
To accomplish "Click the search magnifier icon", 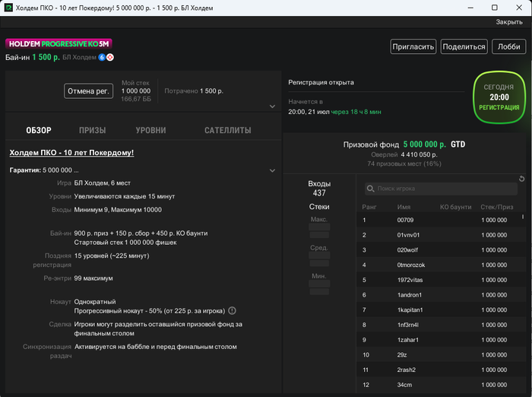I will 371,189.
